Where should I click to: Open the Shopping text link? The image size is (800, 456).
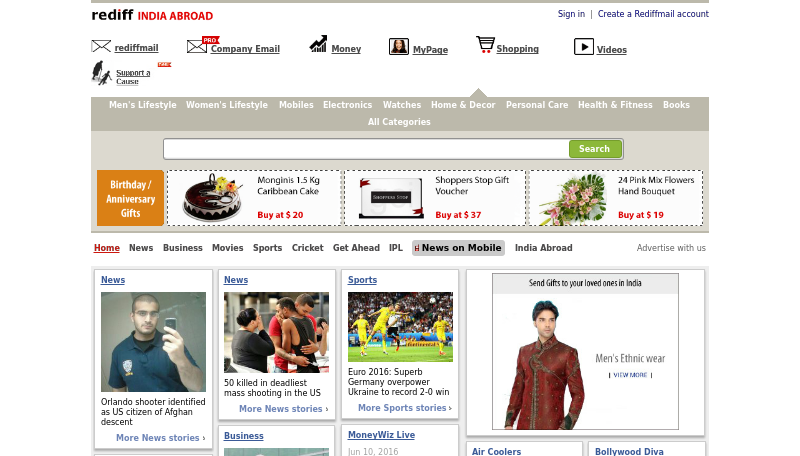point(517,48)
